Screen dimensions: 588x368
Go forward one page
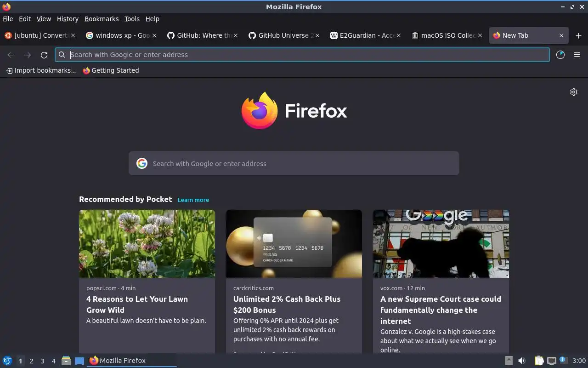tap(28, 55)
